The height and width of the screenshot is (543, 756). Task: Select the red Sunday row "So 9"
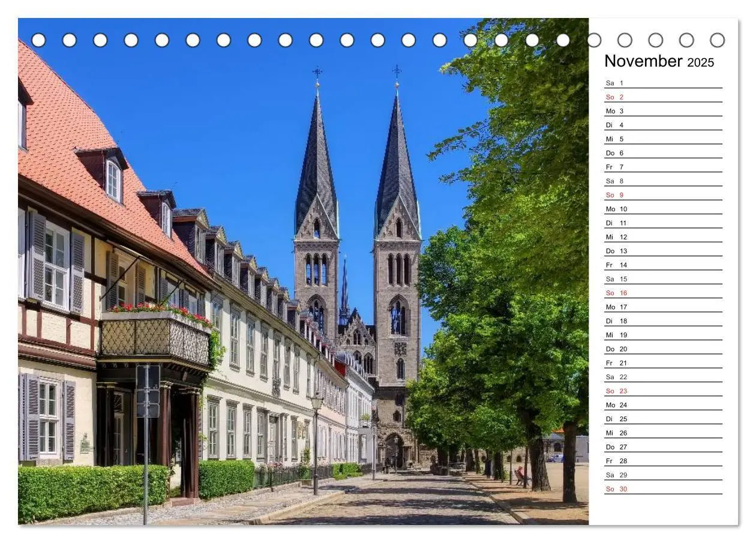coord(663,195)
